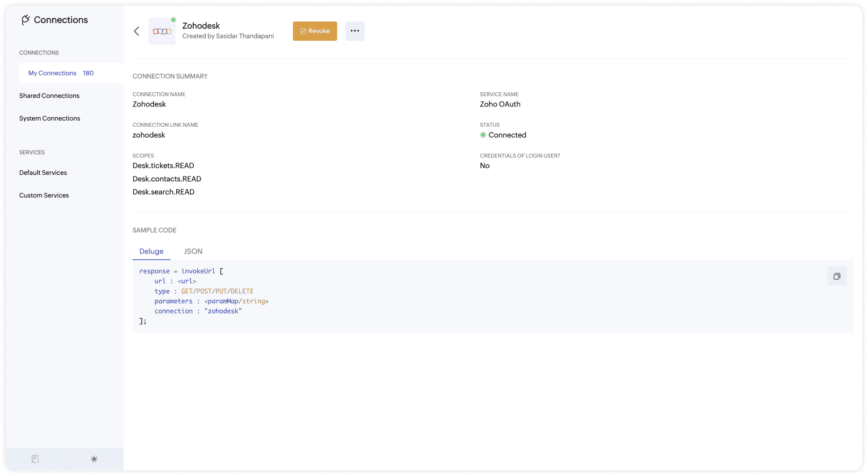Screen dimensions: 868x476
Task: Switch to the Deluge sample code tab
Action: [151, 251]
